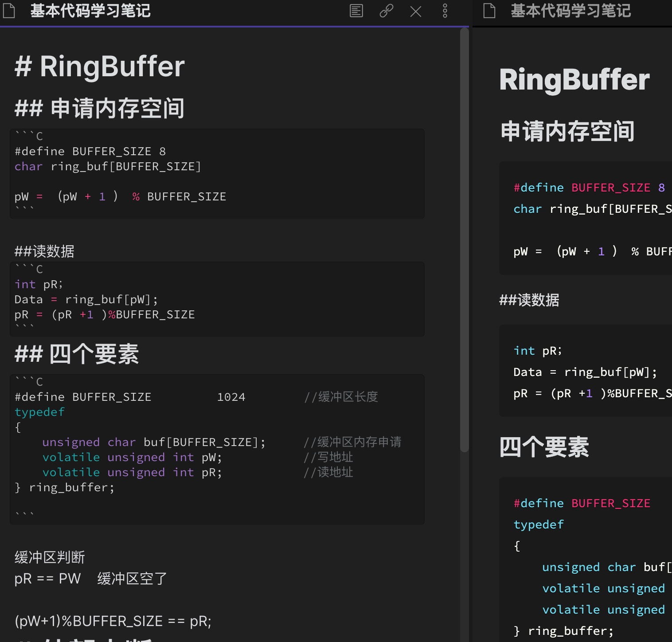Click the 'RingBuffer' heading in preview pane
Viewport: 672px width, 642px height.
tap(574, 80)
